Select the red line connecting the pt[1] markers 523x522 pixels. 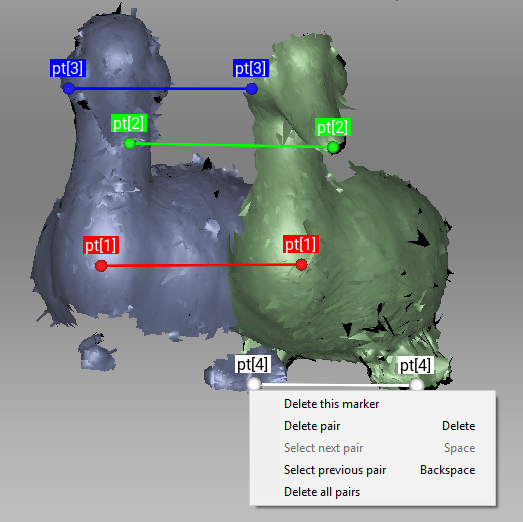coord(201,265)
